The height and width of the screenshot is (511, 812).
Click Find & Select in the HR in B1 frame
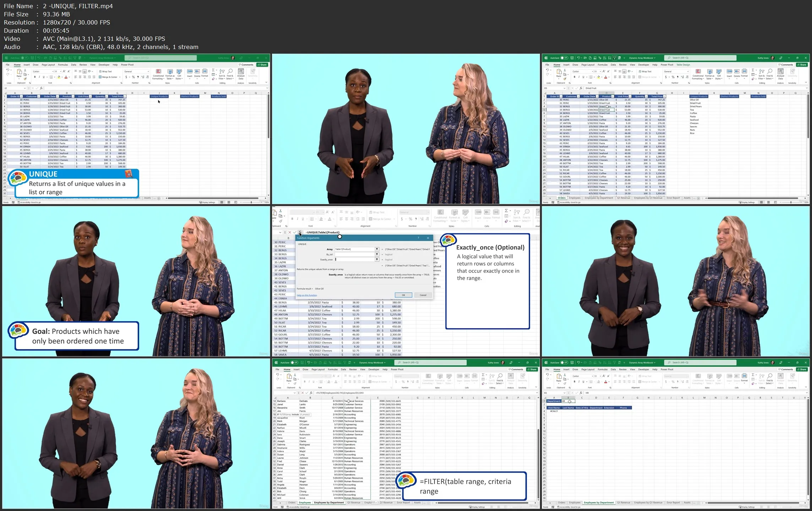click(x=769, y=379)
